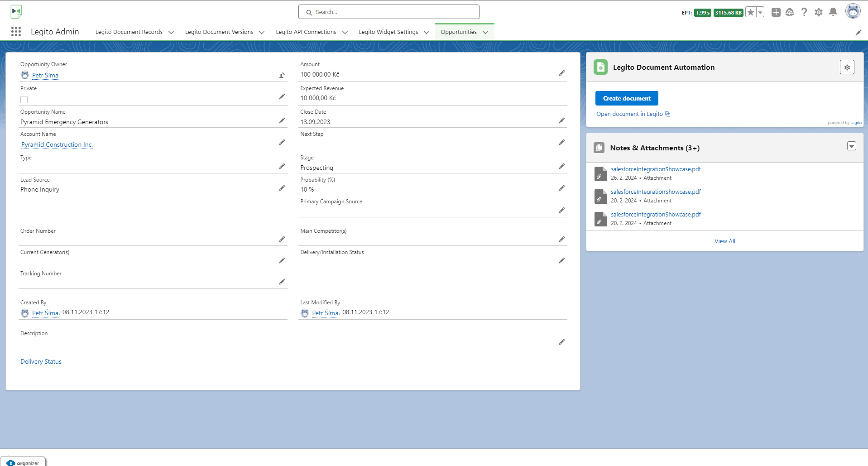Image resolution: width=868 pixels, height=466 pixels.
Task: Open the Petr Šíma Opportunity Owner link
Action: click(45, 76)
